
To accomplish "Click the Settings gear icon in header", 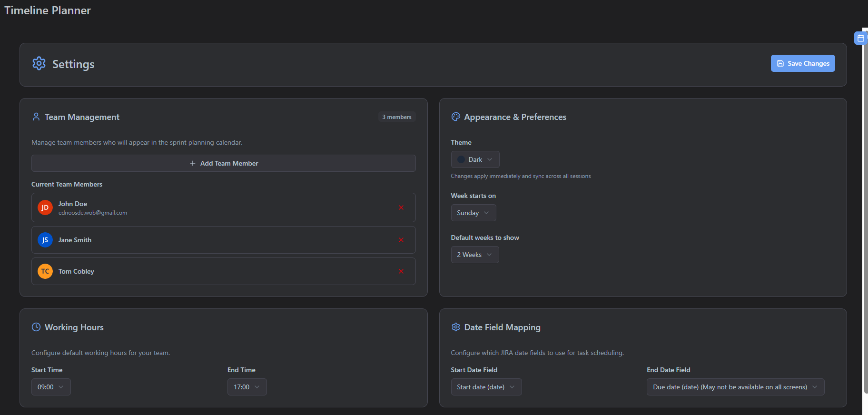I will click(39, 64).
